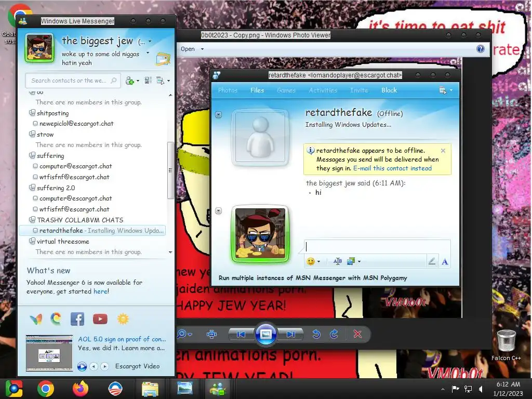Viewport: 532px width, 399px height.
Task: Hide your own display picture in chat
Action: coord(219,211)
